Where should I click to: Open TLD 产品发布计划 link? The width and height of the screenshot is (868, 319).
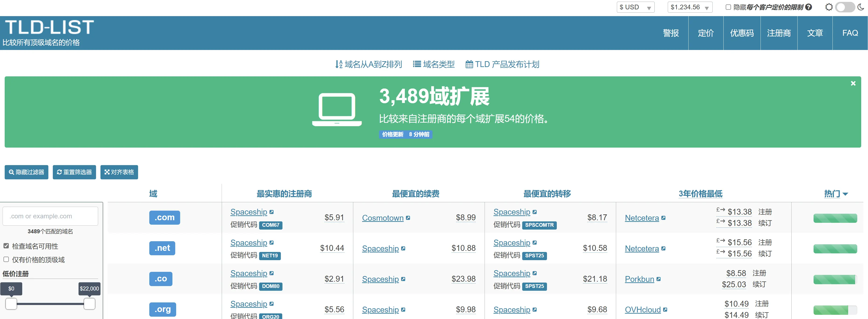click(502, 64)
